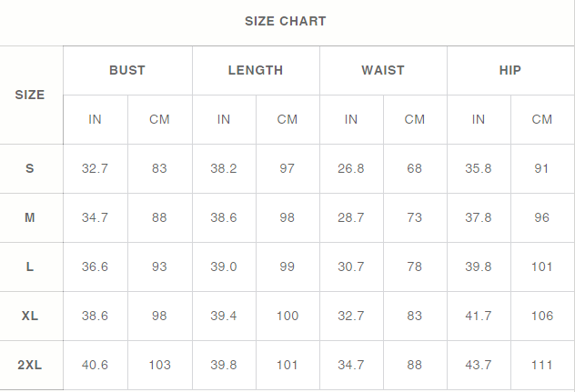Click the SIZE CHART title

point(286,21)
